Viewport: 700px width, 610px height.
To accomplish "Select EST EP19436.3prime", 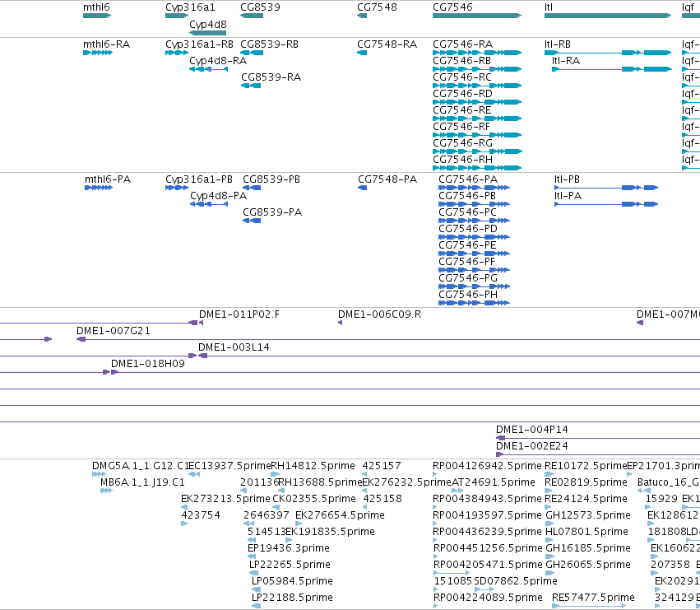I will [252, 556].
